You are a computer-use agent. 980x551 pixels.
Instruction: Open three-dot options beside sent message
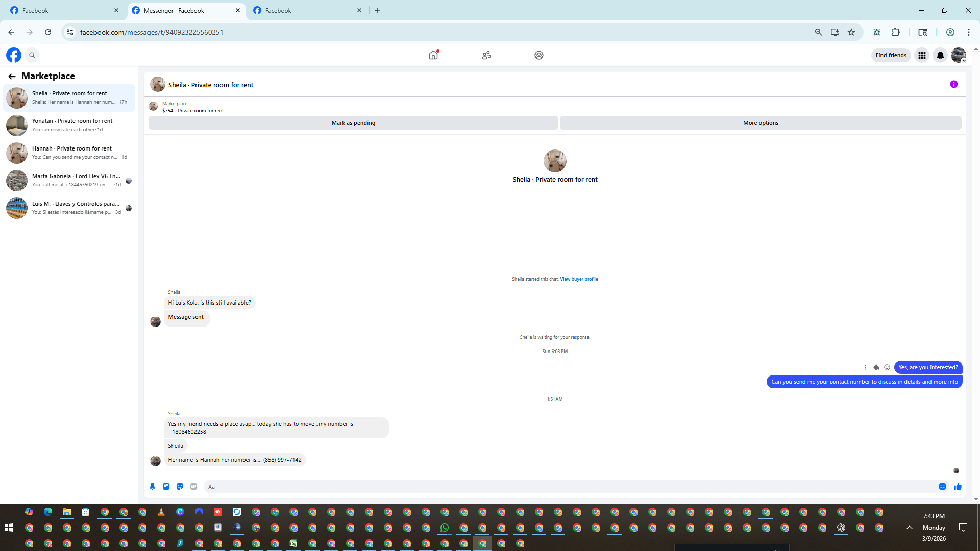pos(866,367)
